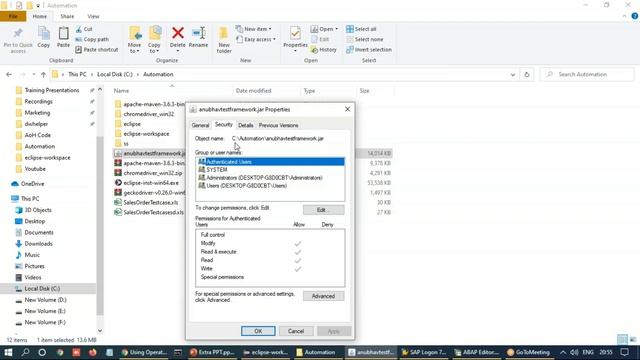
Task: Click Local Disk (C:) in address bar
Action: click(x=115, y=75)
